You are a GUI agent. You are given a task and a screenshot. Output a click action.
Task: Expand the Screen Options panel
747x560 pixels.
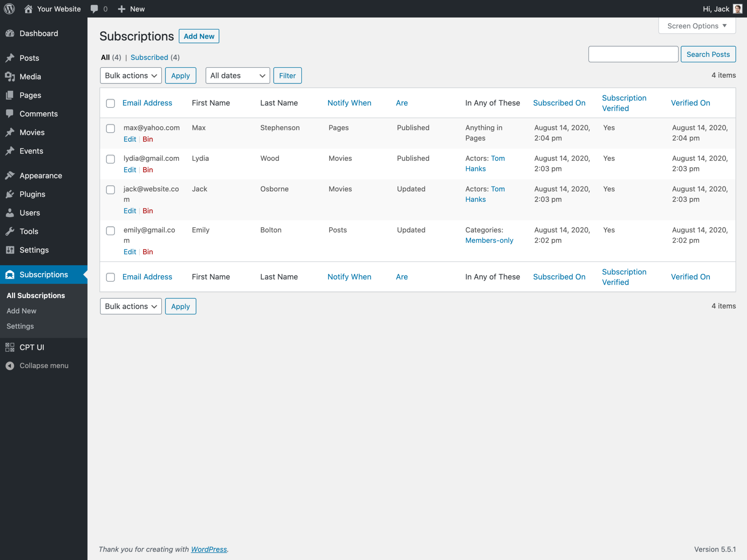(x=697, y=26)
